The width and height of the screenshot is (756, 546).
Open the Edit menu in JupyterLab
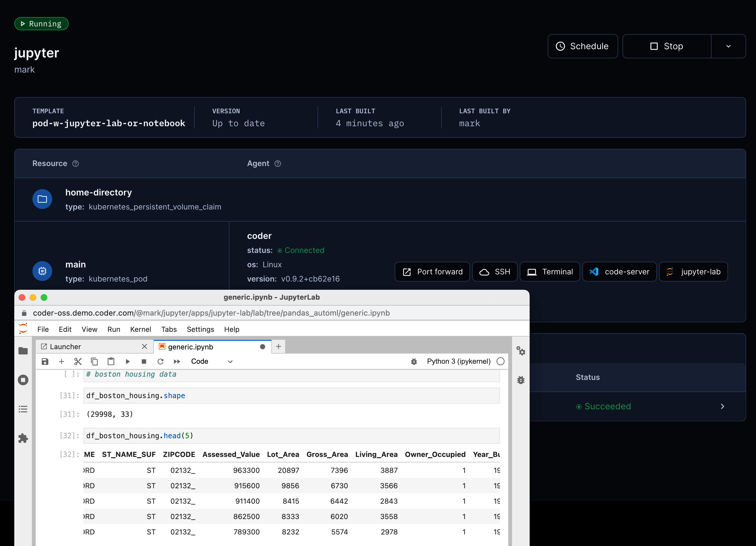coord(65,329)
